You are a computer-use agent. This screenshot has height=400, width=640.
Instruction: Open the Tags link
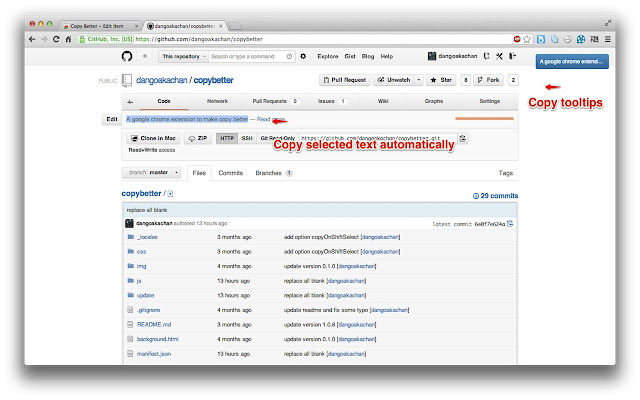point(506,173)
